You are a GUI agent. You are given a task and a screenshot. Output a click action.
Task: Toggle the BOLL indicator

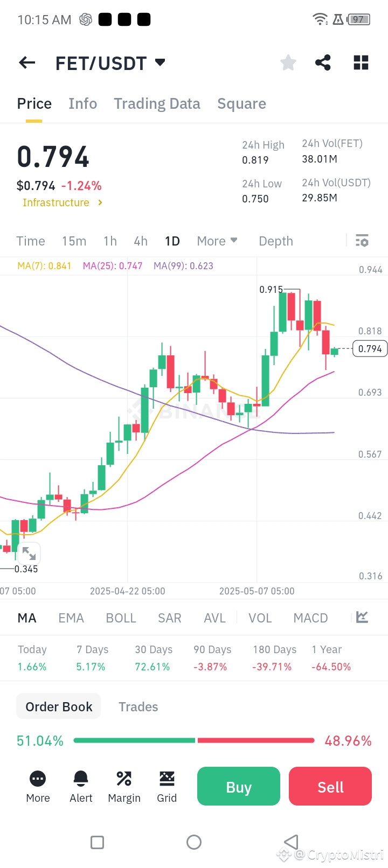coord(121,618)
